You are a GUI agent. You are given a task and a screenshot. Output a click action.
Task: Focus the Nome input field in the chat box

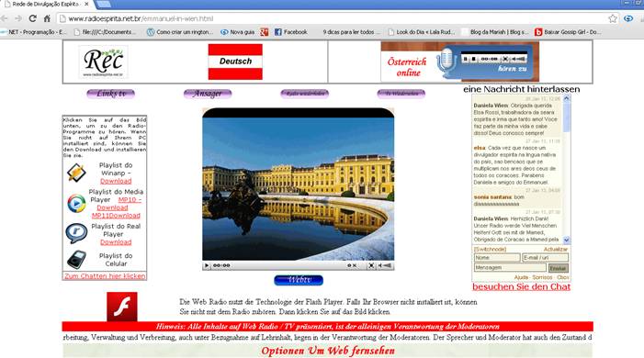[497, 257]
